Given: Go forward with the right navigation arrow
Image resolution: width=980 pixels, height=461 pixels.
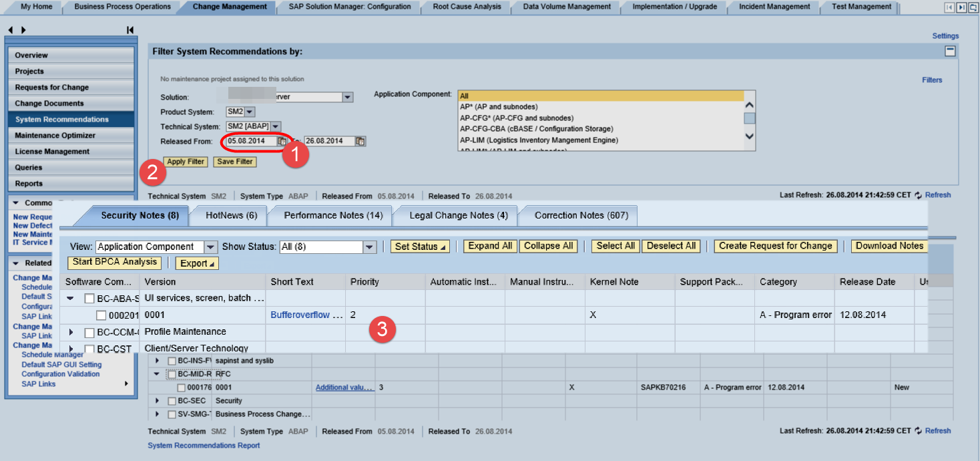Looking at the screenshot, I should [x=24, y=30].
